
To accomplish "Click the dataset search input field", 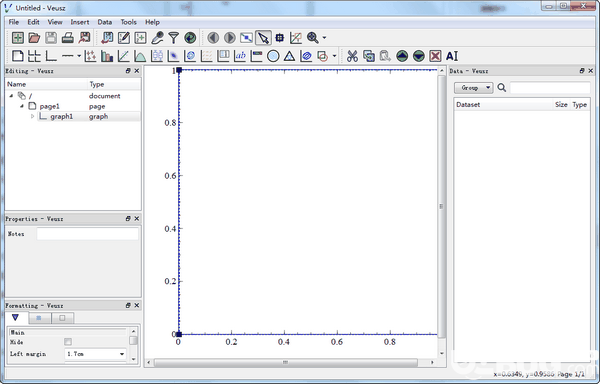I will click(x=550, y=88).
